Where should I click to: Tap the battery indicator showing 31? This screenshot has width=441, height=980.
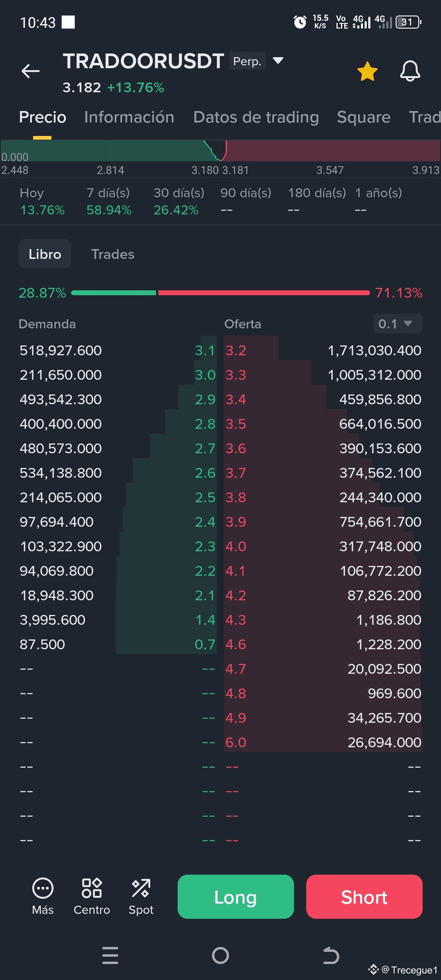[408, 22]
